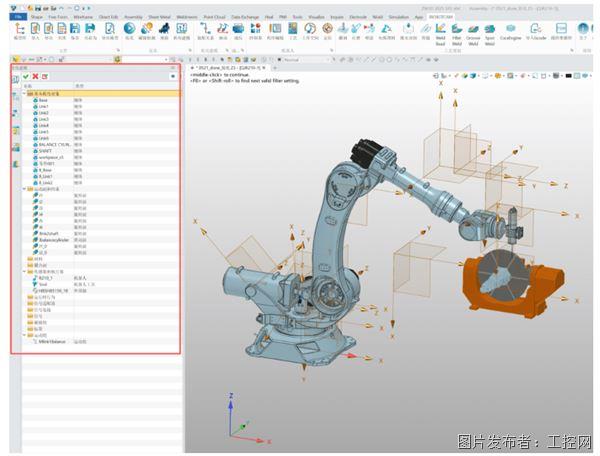Select the Base item in tree
The width and height of the screenshot is (600, 456).
point(43,100)
